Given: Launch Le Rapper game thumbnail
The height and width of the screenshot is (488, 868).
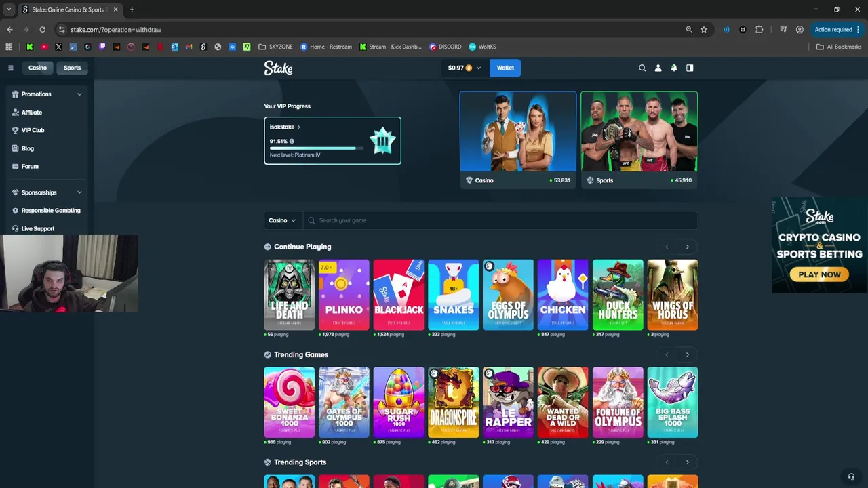Looking at the screenshot, I should [x=508, y=403].
